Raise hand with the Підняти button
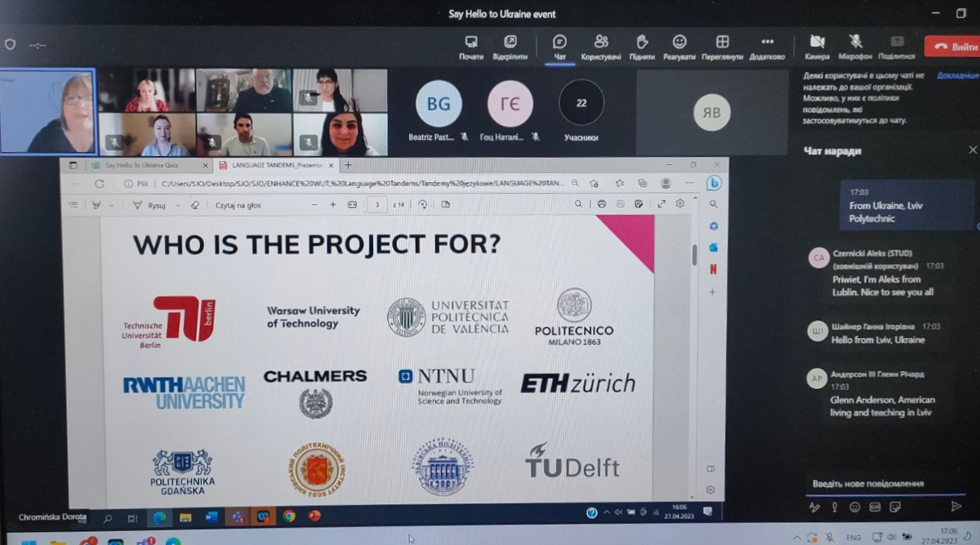 (642, 42)
